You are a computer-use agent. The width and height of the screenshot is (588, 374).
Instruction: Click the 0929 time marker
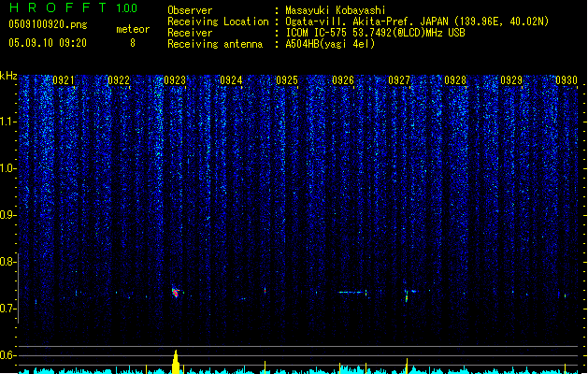[511, 80]
